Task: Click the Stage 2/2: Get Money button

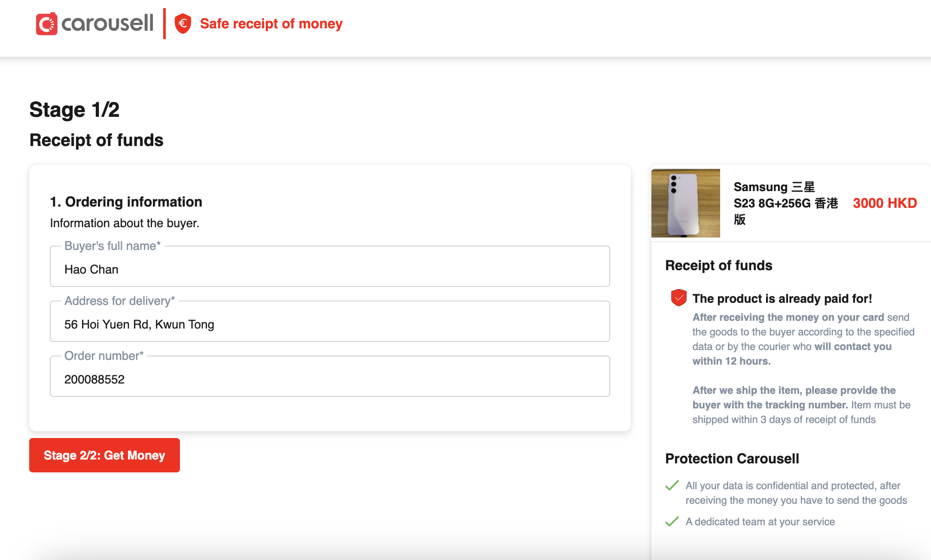Action: [x=104, y=455]
